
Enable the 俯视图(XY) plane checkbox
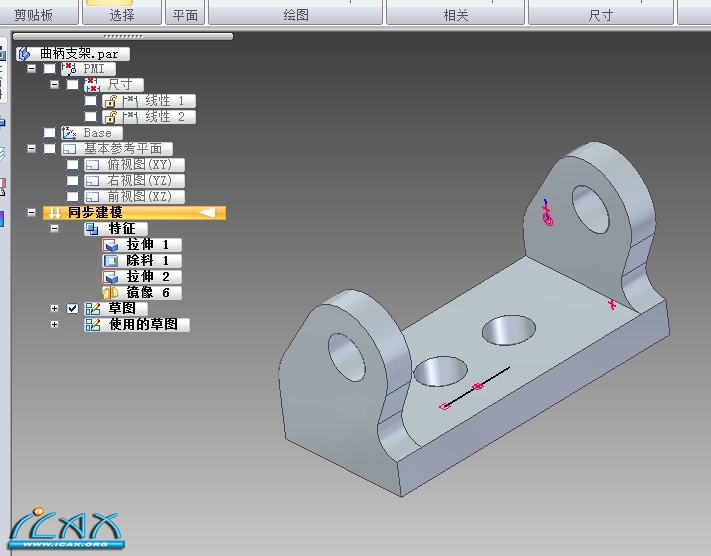[x=72, y=165]
